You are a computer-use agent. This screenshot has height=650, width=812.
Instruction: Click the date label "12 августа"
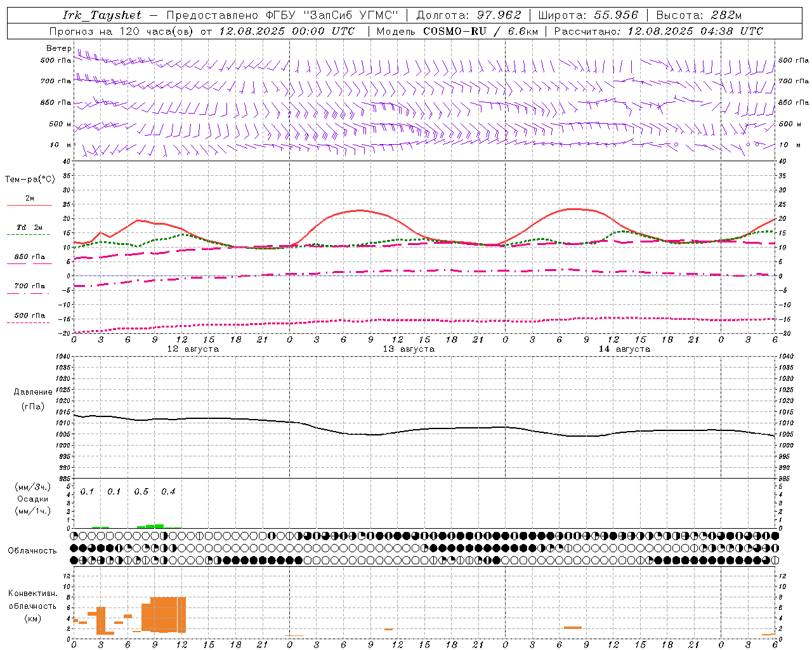pos(193,349)
